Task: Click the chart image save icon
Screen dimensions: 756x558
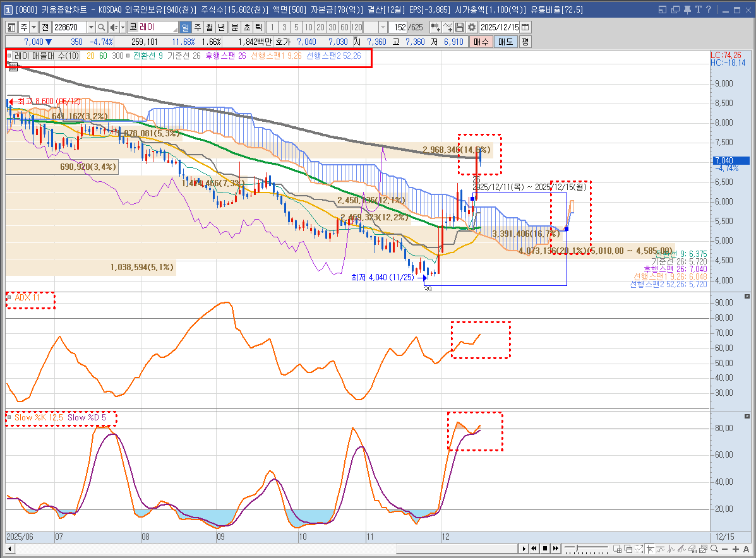Action: point(703,549)
